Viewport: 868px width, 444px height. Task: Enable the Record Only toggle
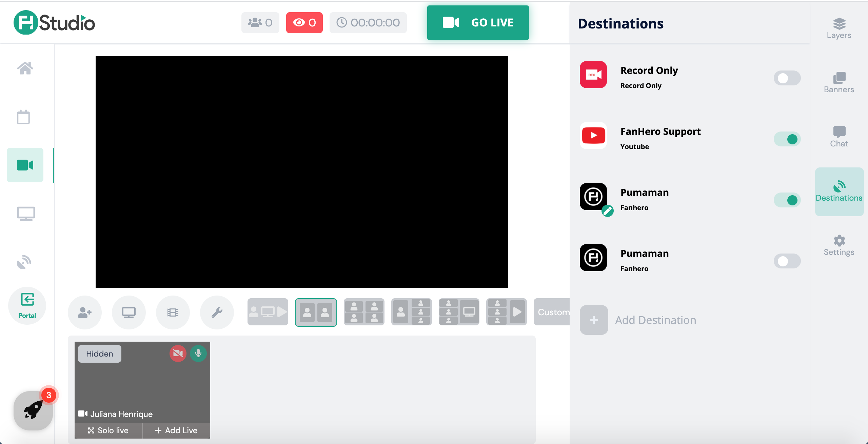(787, 78)
